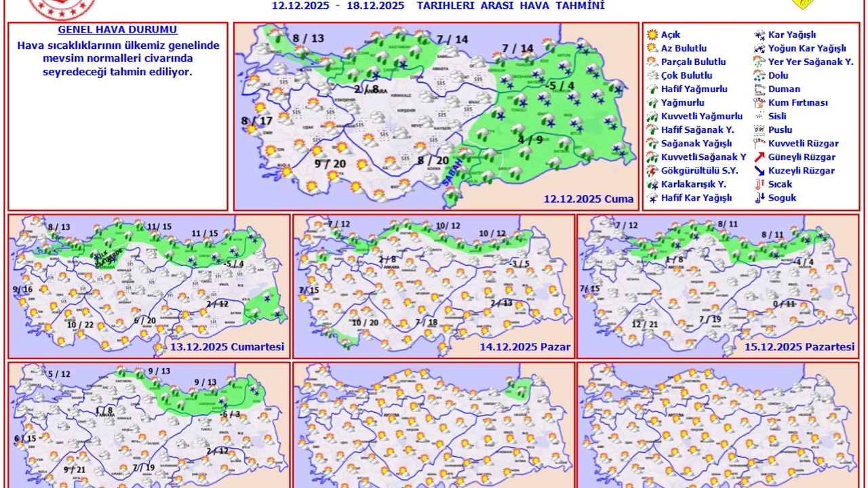Click the Soguk thermometer icon
The height and width of the screenshot is (488, 868).
pos(759,198)
